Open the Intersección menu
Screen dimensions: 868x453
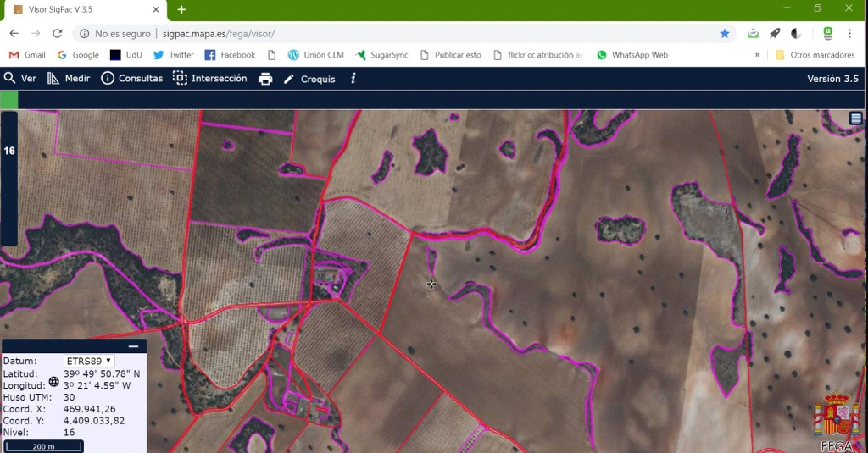(210, 79)
